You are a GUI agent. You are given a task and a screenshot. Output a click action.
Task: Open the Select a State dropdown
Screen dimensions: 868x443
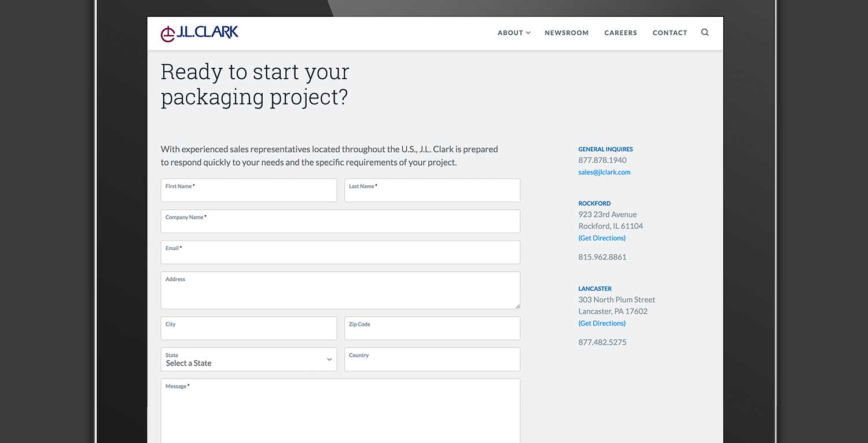click(x=248, y=360)
